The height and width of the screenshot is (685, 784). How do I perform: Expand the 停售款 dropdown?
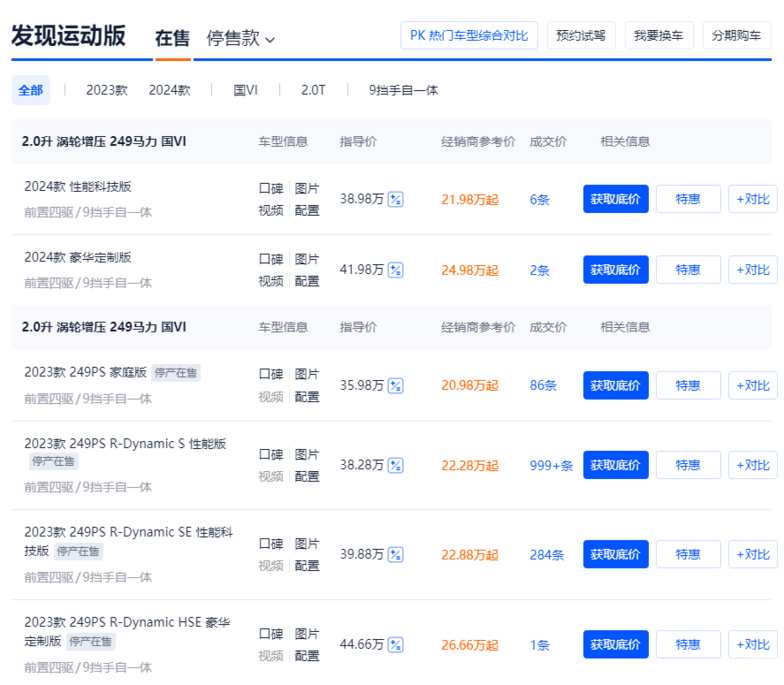pos(241,39)
